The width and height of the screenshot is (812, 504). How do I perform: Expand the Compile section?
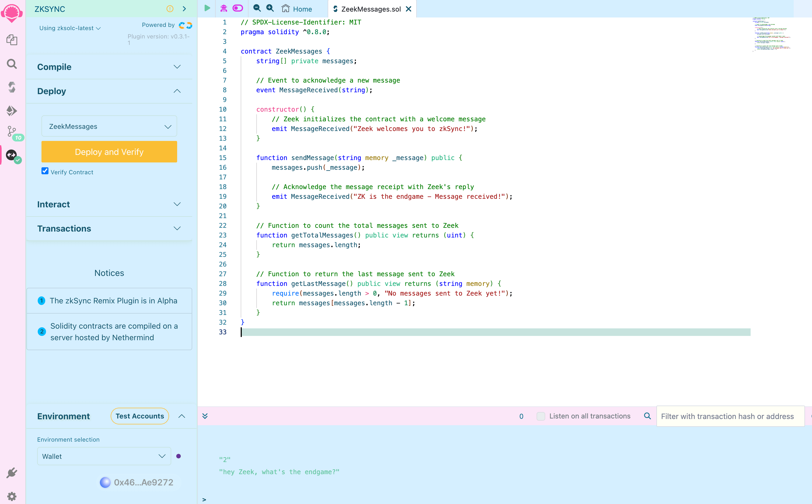pyautogui.click(x=109, y=67)
